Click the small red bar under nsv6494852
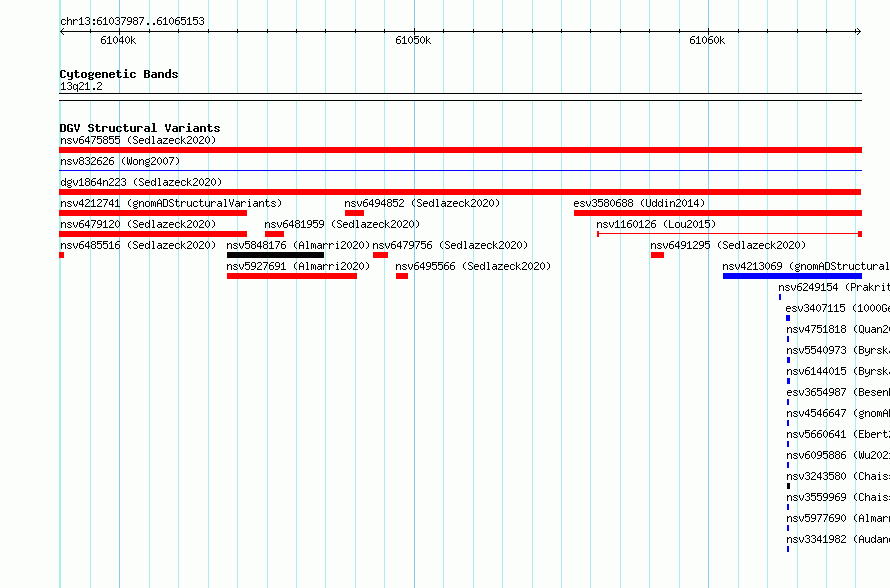Viewport: 890px width, 588px height. 354,213
